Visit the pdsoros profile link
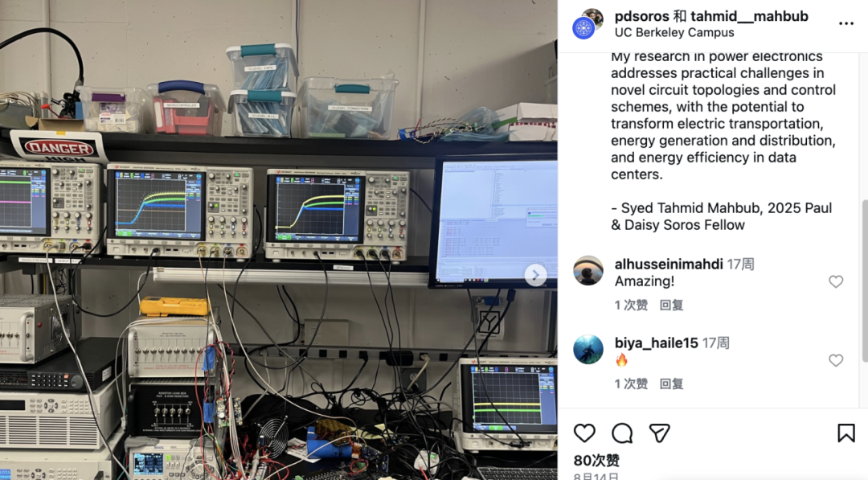 click(642, 16)
